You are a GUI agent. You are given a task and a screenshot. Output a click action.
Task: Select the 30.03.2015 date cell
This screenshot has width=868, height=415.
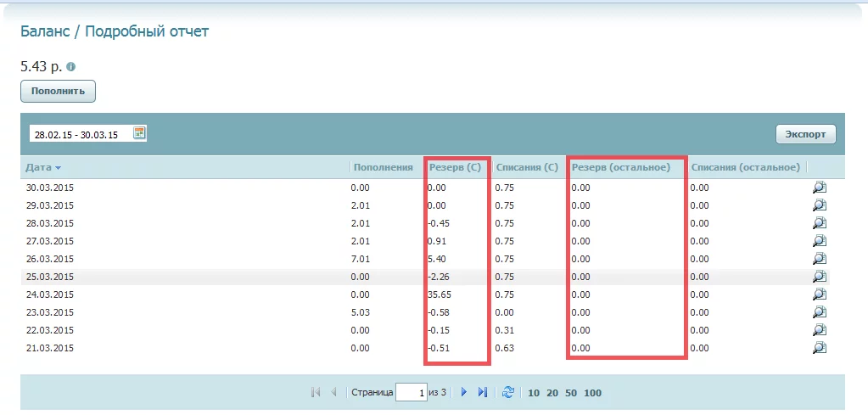[50, 188]
